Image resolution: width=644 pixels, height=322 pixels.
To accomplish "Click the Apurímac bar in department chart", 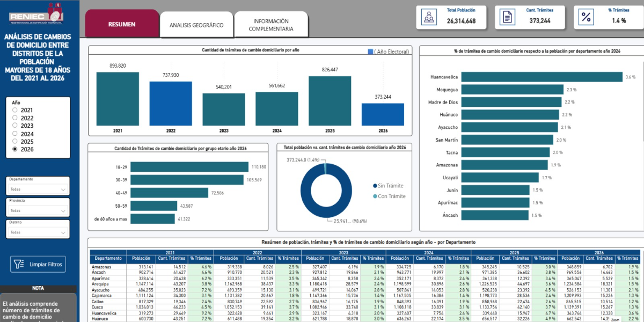I will coord(495,203).
